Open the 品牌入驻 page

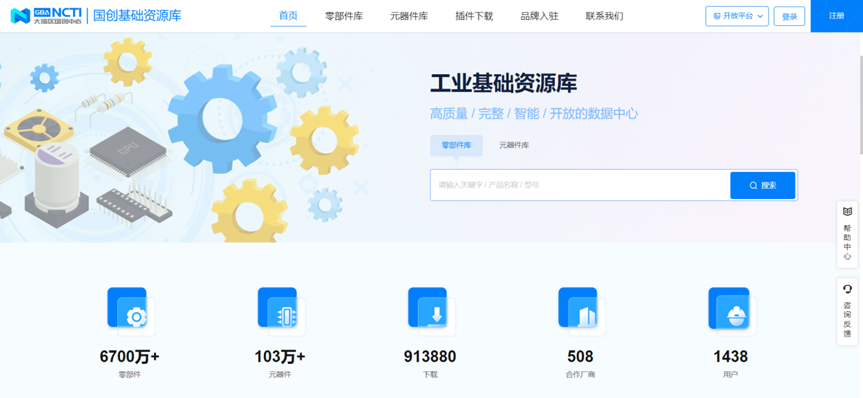tap(539, 16)
